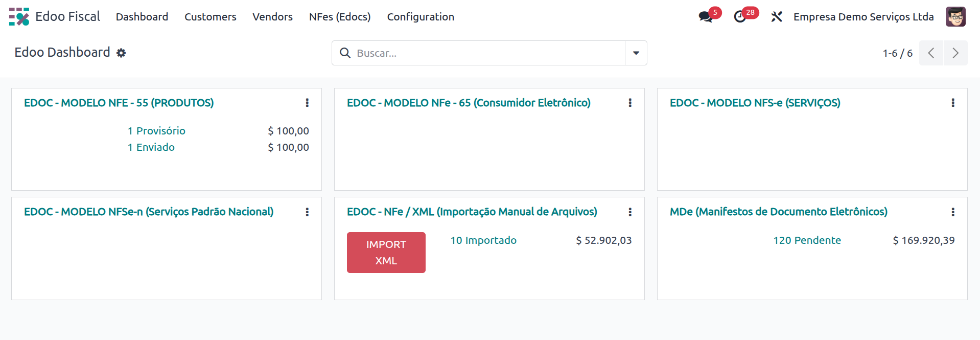Open kebab menu on NFS-e SERVIÇOS card
The width and height of the screenshot is (980, 340).
coord(953,103)
